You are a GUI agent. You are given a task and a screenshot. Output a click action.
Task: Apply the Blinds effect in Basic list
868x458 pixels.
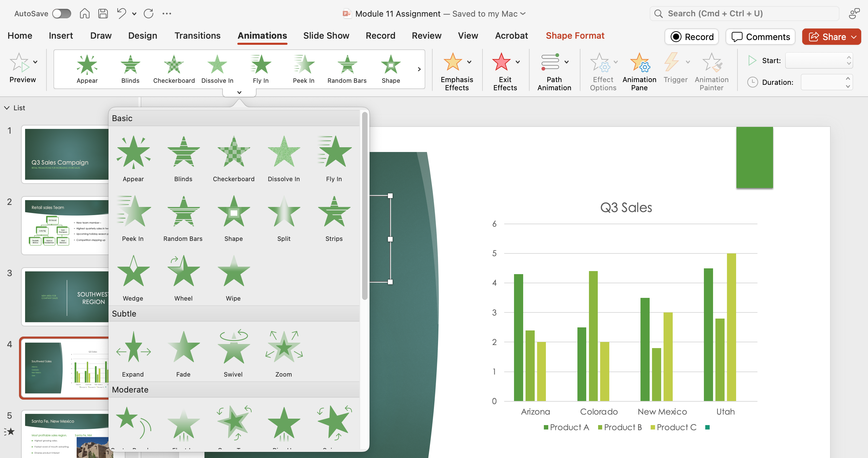[x=183, y=159]
